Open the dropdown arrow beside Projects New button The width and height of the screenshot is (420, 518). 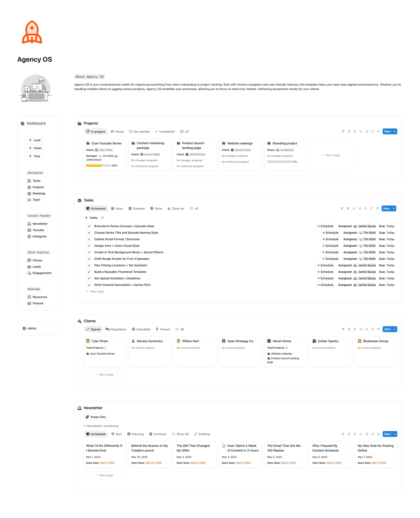coord(395,132)
